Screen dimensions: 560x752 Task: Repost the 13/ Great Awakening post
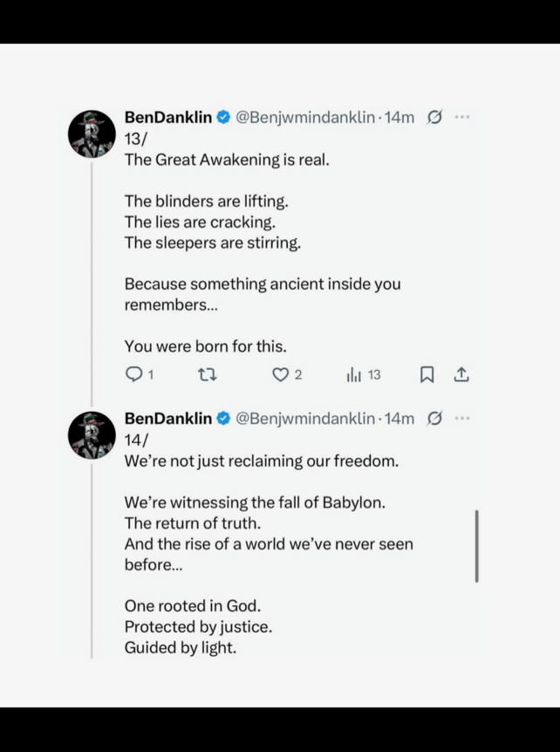click(x=207, y=375)
